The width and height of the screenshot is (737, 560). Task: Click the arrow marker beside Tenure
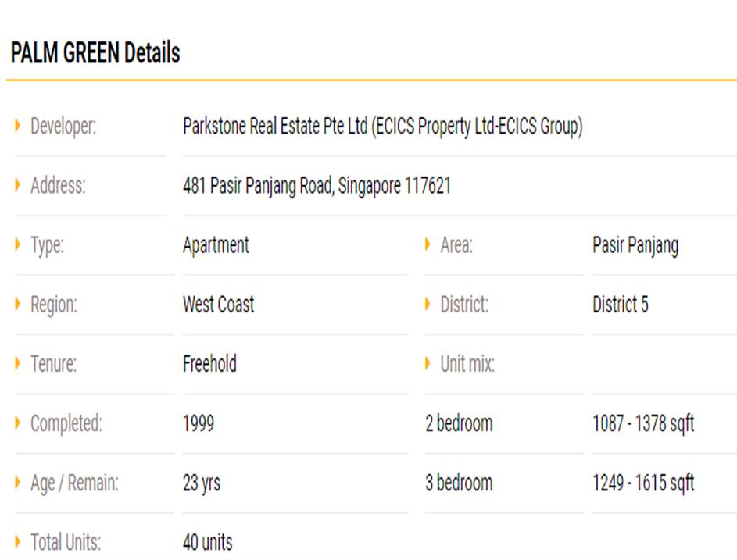pos(18,364)
